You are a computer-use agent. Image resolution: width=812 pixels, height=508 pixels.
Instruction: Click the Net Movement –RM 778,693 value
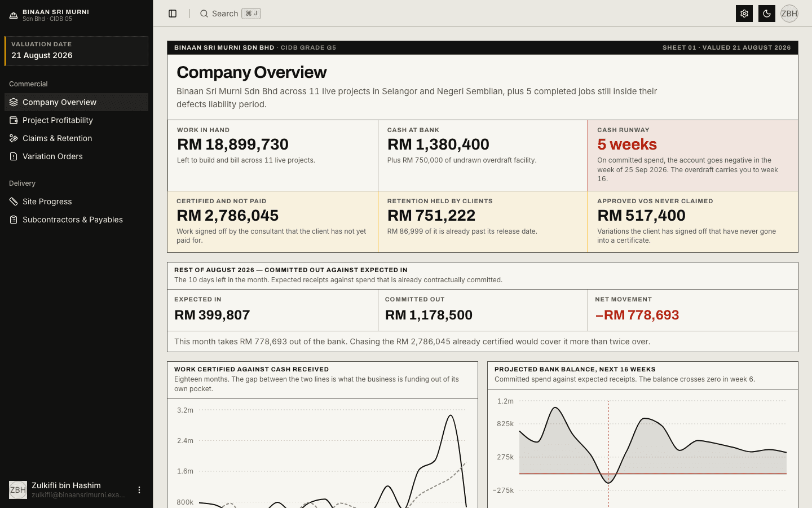pyautogui.click(x=637, y=315)
